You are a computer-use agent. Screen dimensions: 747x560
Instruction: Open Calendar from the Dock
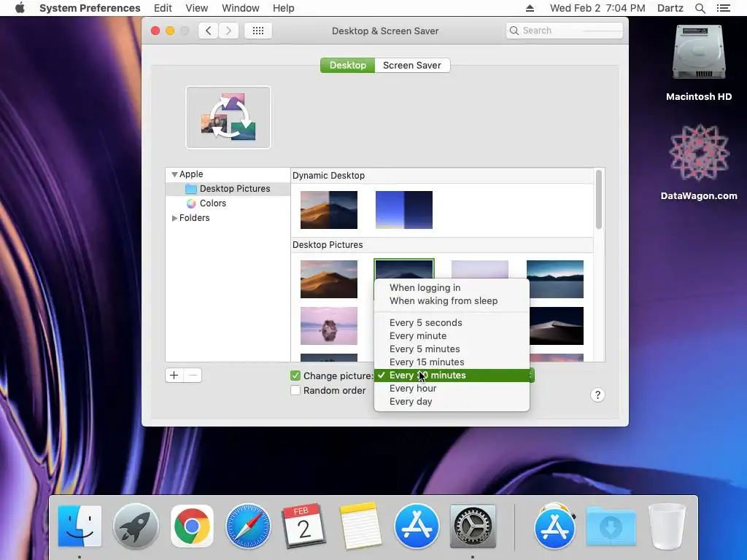tap(304, 526)
